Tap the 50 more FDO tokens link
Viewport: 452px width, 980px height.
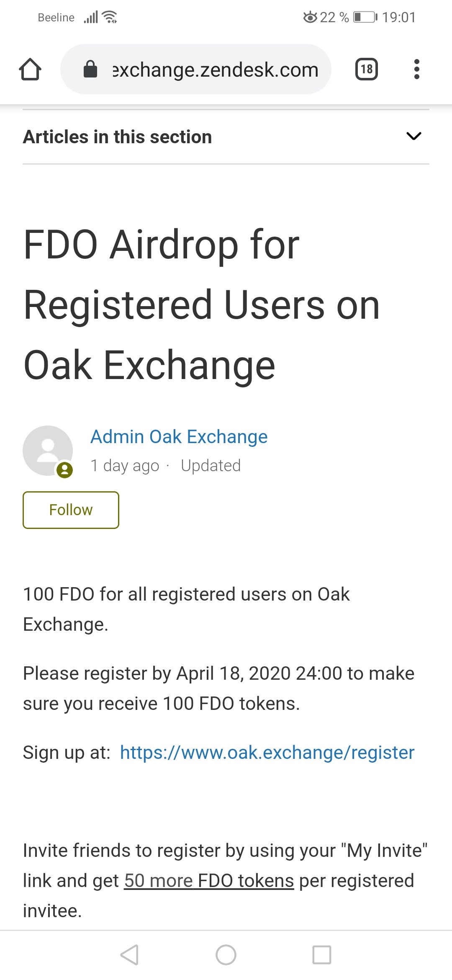click(209, 880)
